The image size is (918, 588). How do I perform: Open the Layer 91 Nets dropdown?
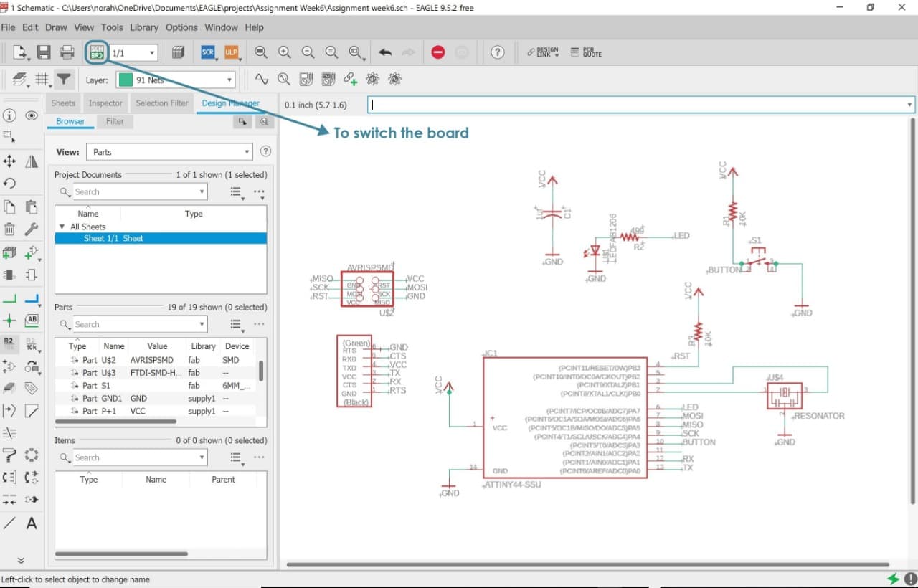[x=229, y=80]
